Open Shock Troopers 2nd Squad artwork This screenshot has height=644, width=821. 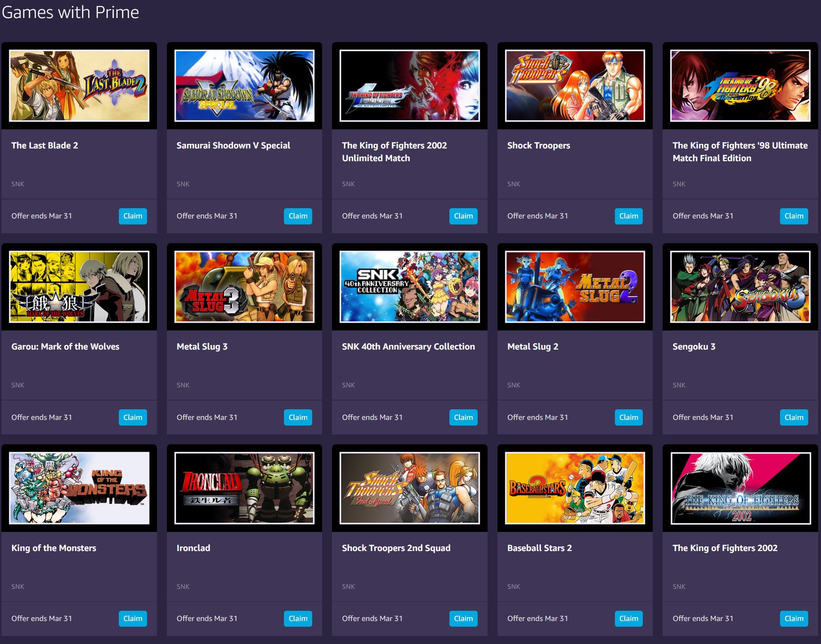[x=409, y=488]
